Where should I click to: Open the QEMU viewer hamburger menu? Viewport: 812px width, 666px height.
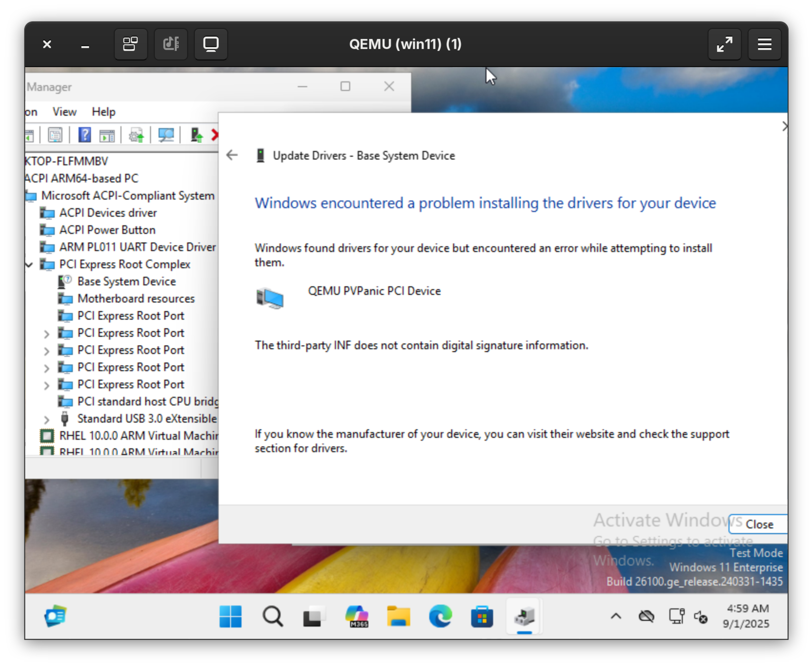click(x=764, y=44)
